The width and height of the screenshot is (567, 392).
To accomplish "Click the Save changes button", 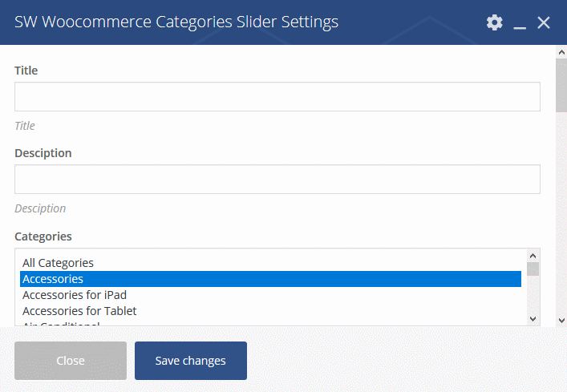I will (191, 361).
